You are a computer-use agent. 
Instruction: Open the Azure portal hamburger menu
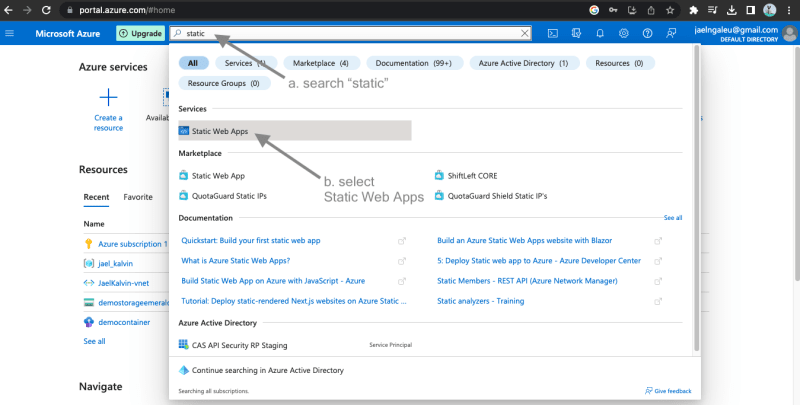point(9,34)
